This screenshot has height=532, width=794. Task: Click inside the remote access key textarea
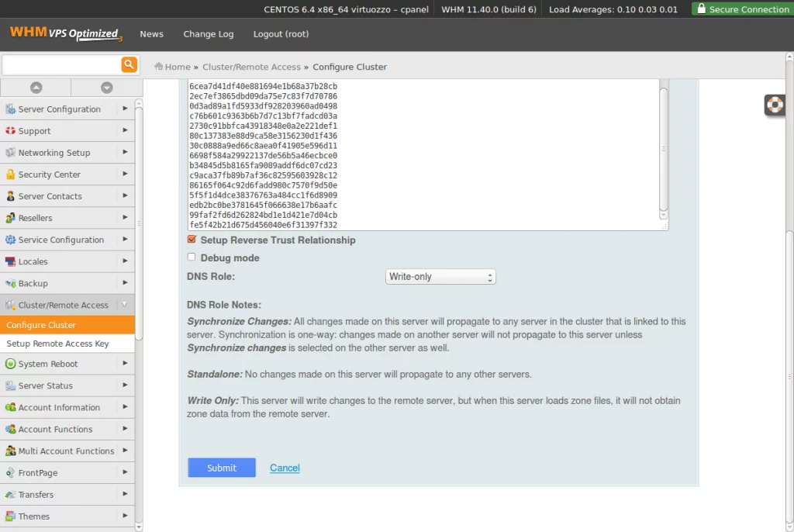coord(423,154)
